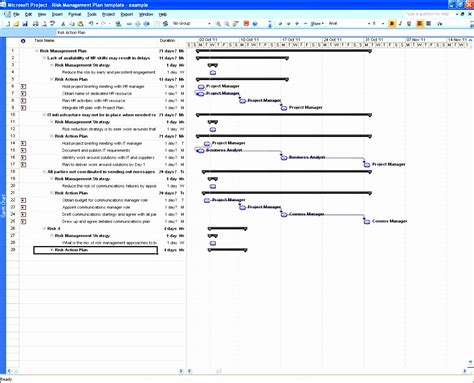
Task: Print the current view
Action: click(x=35, y=24)
